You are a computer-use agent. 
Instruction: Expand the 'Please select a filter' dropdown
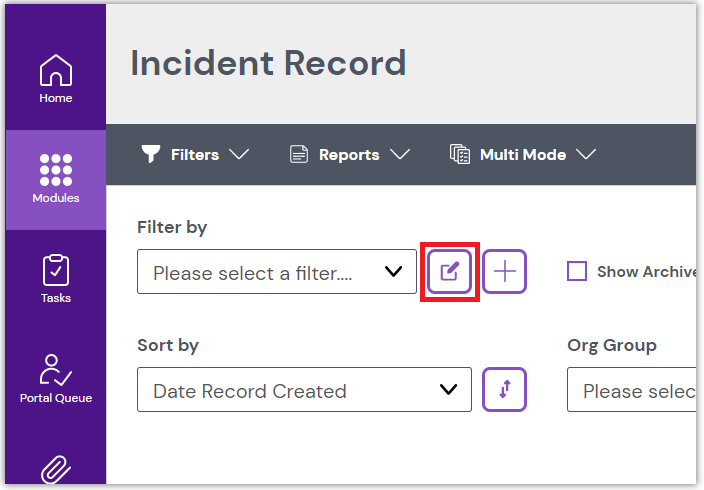point(277,272)
